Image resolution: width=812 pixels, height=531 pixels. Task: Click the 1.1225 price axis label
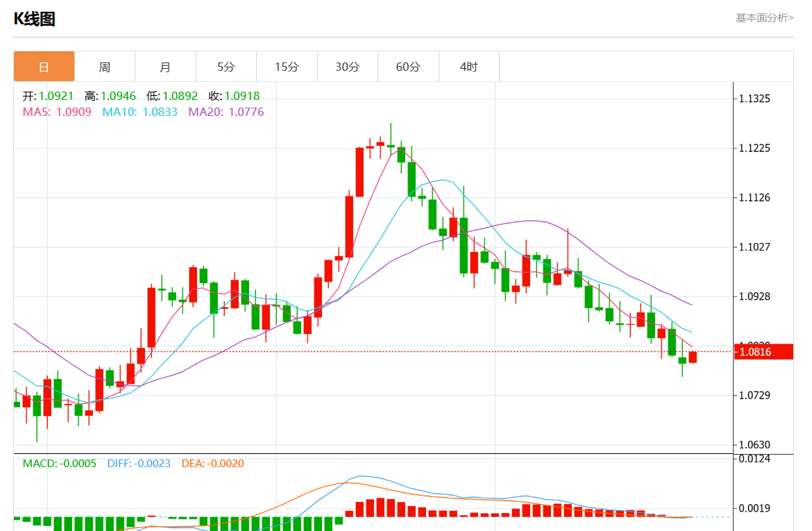point(754,148)
